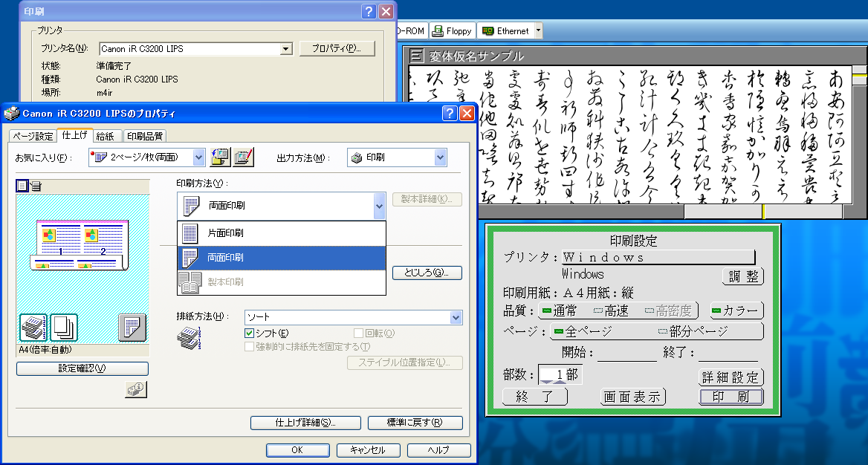Open the 出力方法 output method dropdown
The width and height of the screenshot is (868, 465).
tap(440, 157)
